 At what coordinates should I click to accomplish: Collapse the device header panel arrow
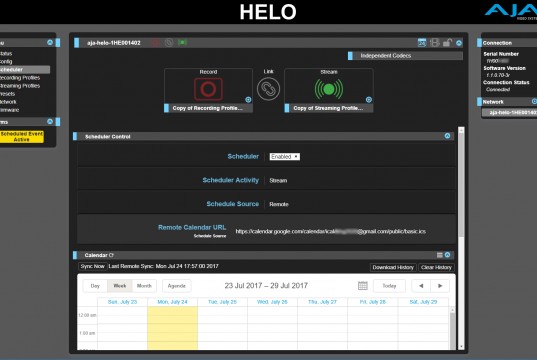[x=459, y=43]
